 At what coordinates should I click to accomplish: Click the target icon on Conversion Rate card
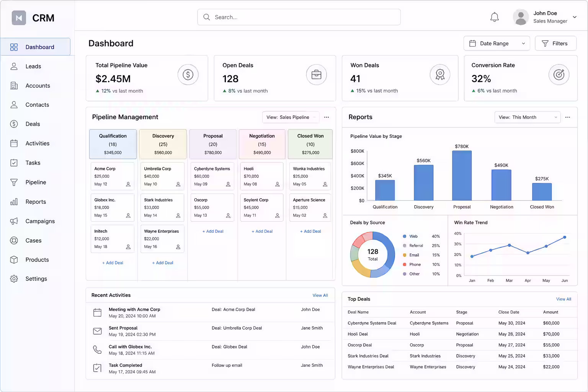click(x=559, y=75)
